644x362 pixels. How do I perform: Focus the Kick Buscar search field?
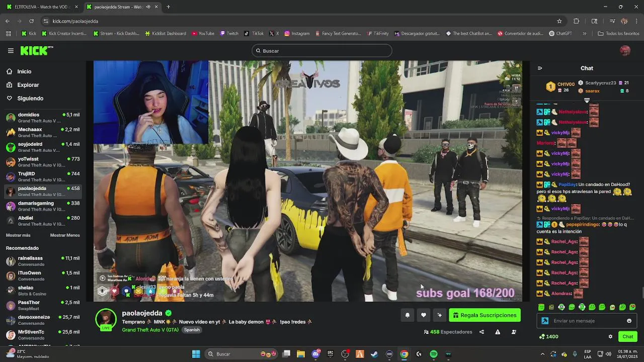pos(322,51)
